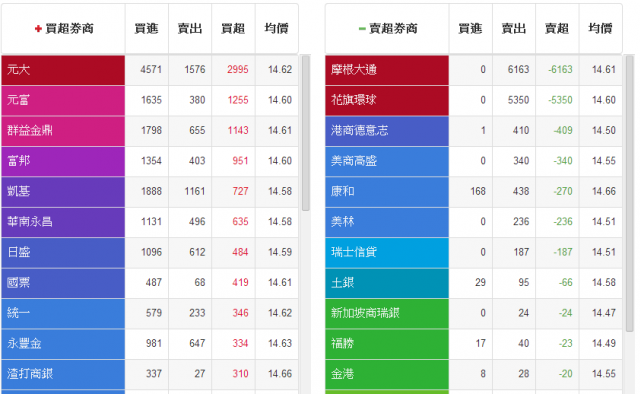The image size is (640, 394).
Task: Click sellers table 均價 column header
Action: (x=600, y=29)
